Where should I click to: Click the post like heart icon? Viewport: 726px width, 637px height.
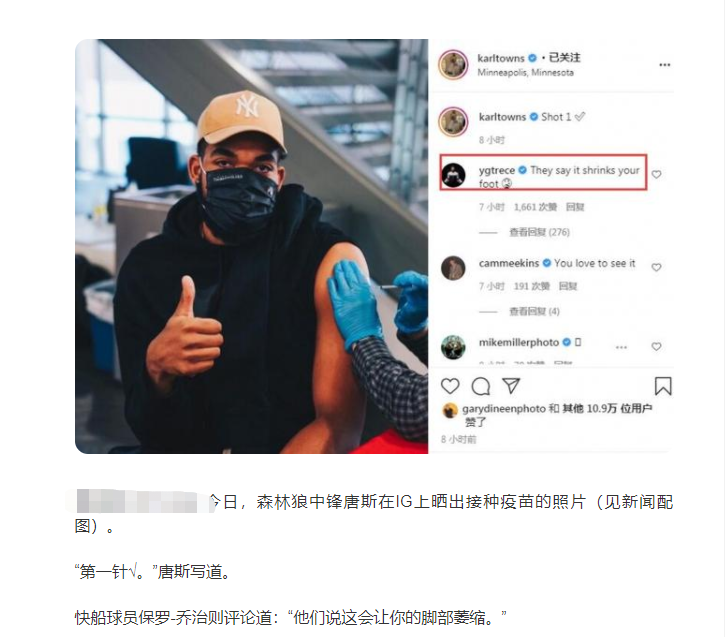click(450, 386)
